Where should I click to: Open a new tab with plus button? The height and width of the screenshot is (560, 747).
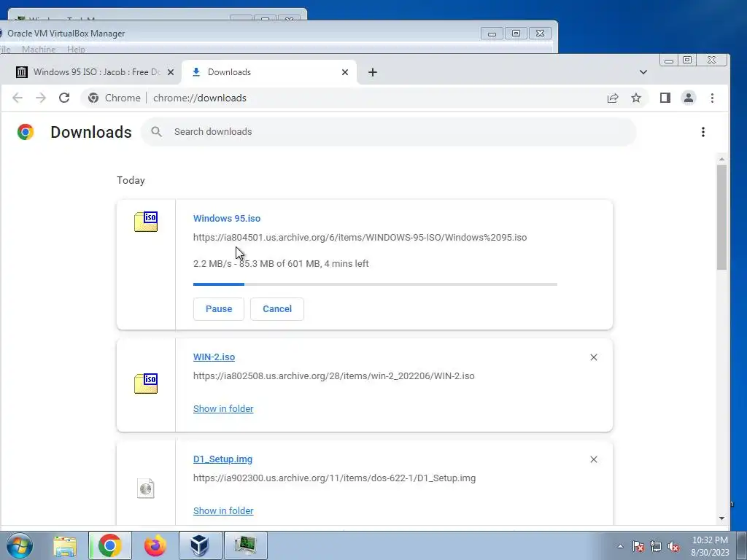(x=373, y=72)
